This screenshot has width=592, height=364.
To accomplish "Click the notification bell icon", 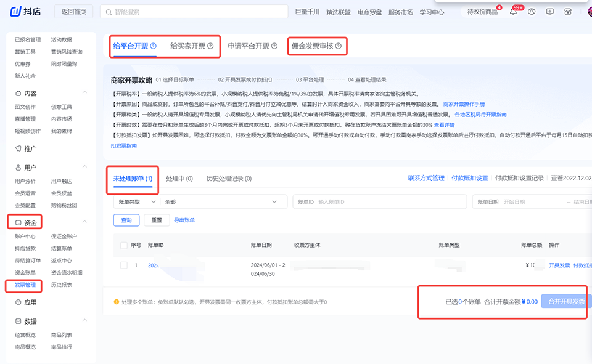I will [x=513, y=12].
